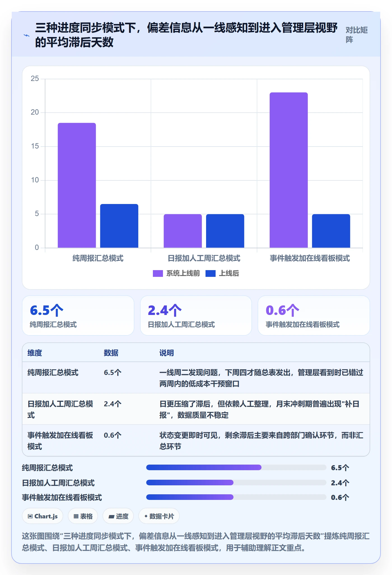Screen dimensions: 392x575
Task: Click the 进度 chip
Action: (x=118, y=516)
